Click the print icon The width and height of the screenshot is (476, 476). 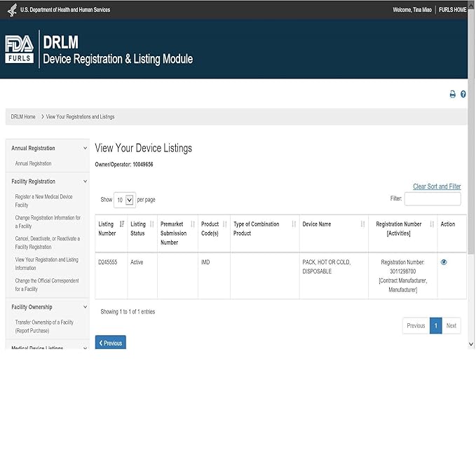452,94
